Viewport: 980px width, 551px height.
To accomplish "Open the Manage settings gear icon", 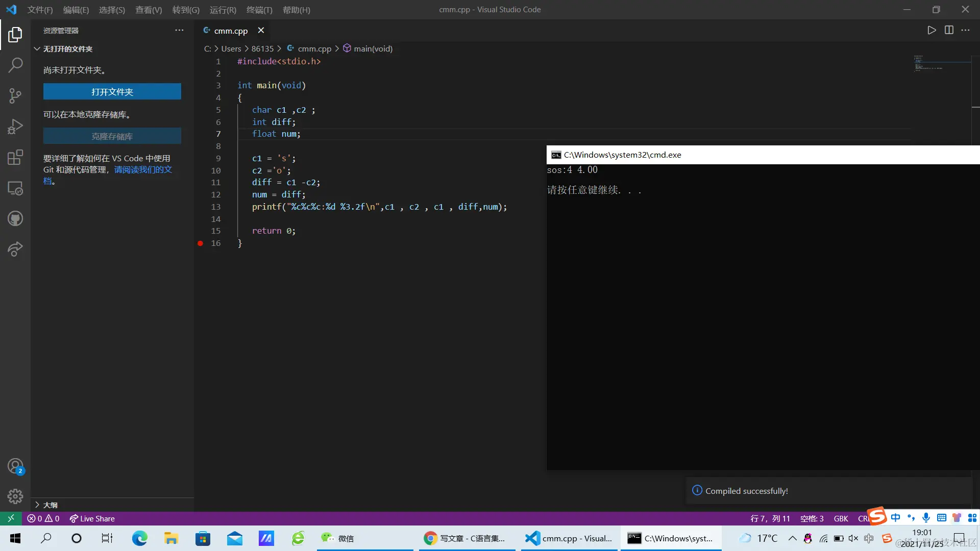I will [x=15, y=496].
